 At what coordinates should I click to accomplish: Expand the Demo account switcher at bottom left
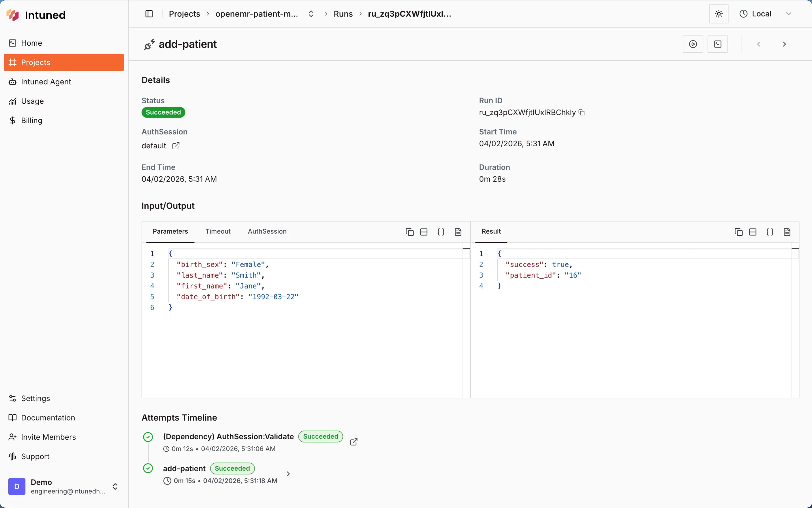point(115,486)
